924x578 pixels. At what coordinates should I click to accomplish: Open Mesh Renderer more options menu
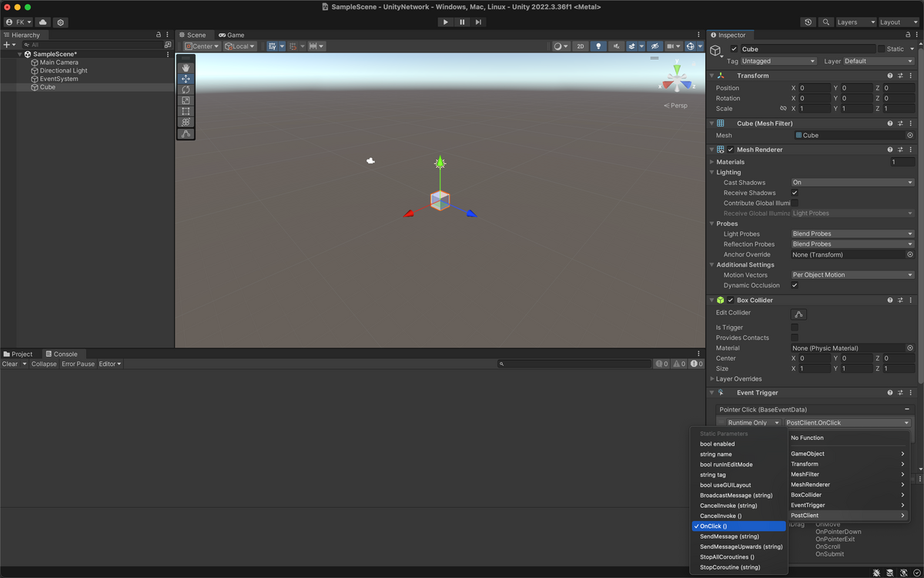click(x=911, y=150)
